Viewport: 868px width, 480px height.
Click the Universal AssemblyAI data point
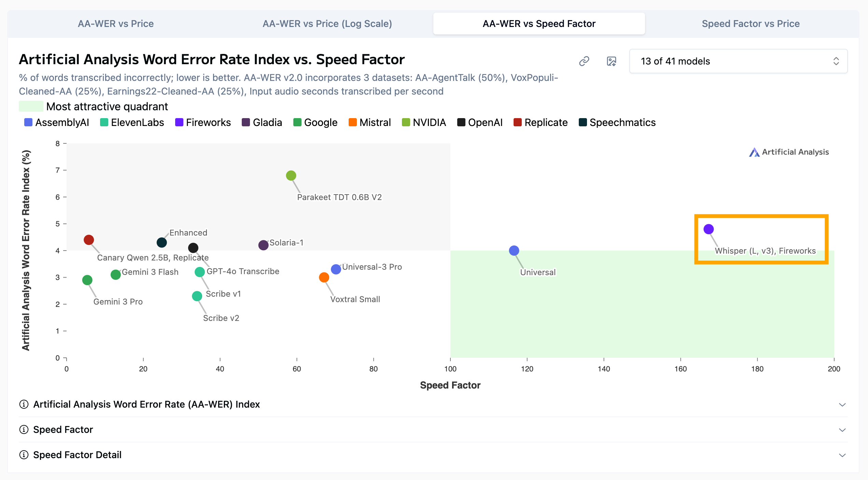pyautogui.click(x=514, y=251)
